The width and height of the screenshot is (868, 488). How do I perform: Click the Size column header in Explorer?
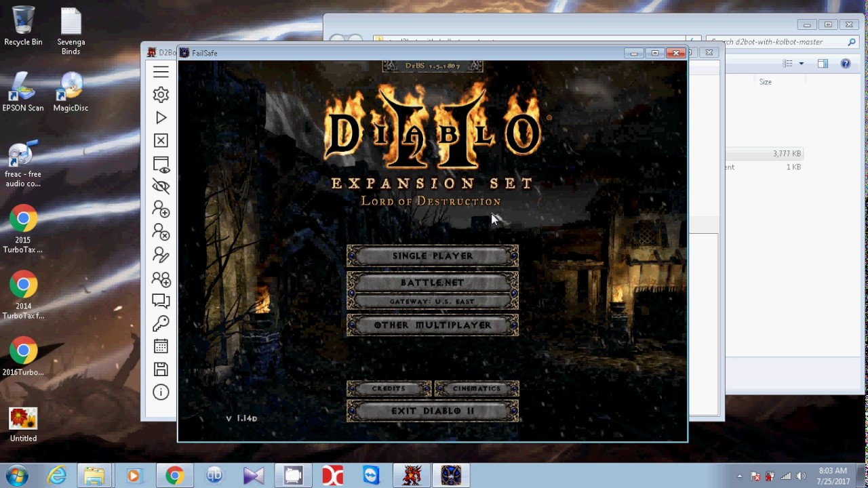coord(766,82)
